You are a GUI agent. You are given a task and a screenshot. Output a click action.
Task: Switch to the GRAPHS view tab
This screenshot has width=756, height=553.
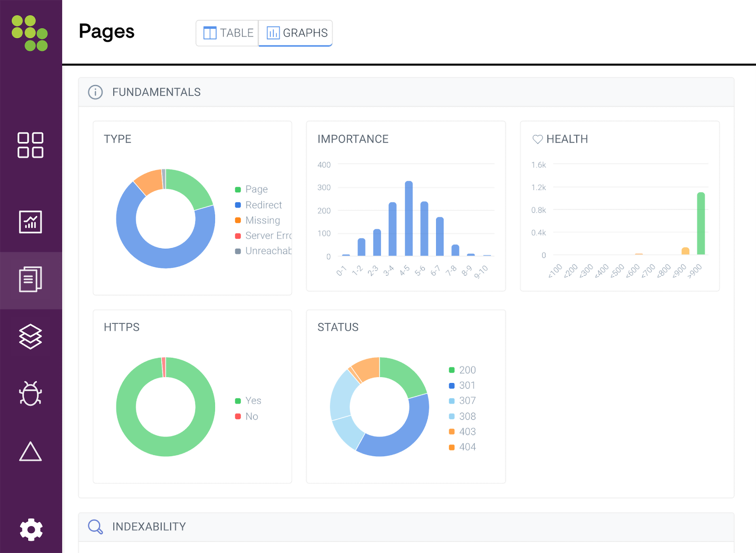(x=296, y=33)
